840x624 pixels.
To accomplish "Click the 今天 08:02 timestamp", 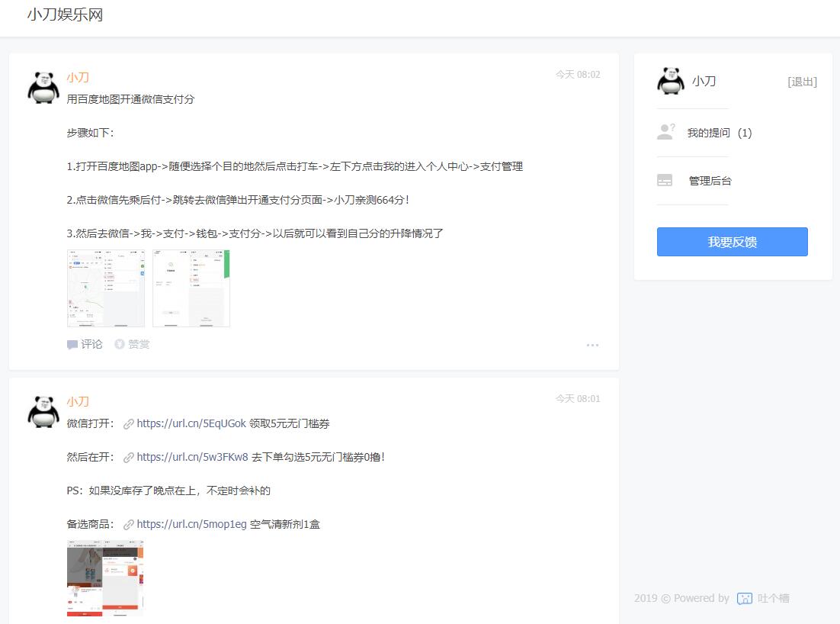I will 578,75.
